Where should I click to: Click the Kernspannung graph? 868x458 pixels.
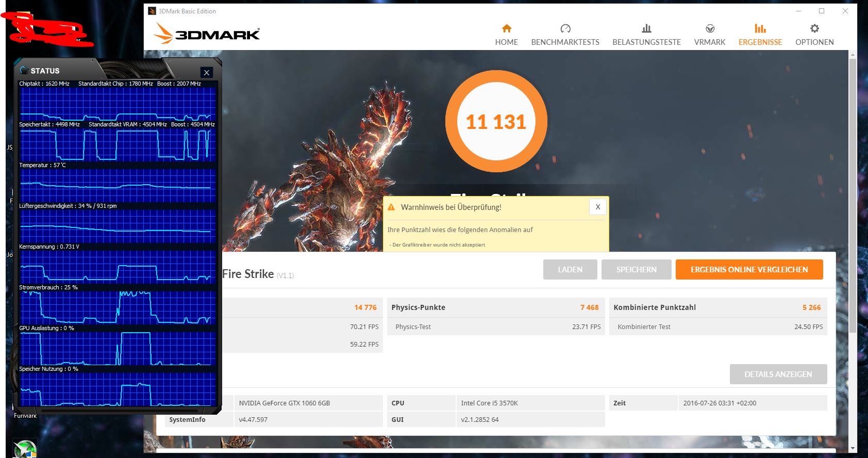pos(118,267)
